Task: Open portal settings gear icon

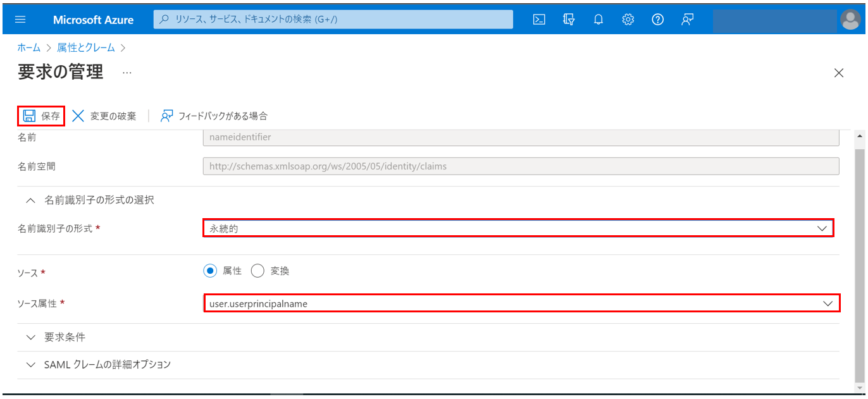Action: click(628, 20)
